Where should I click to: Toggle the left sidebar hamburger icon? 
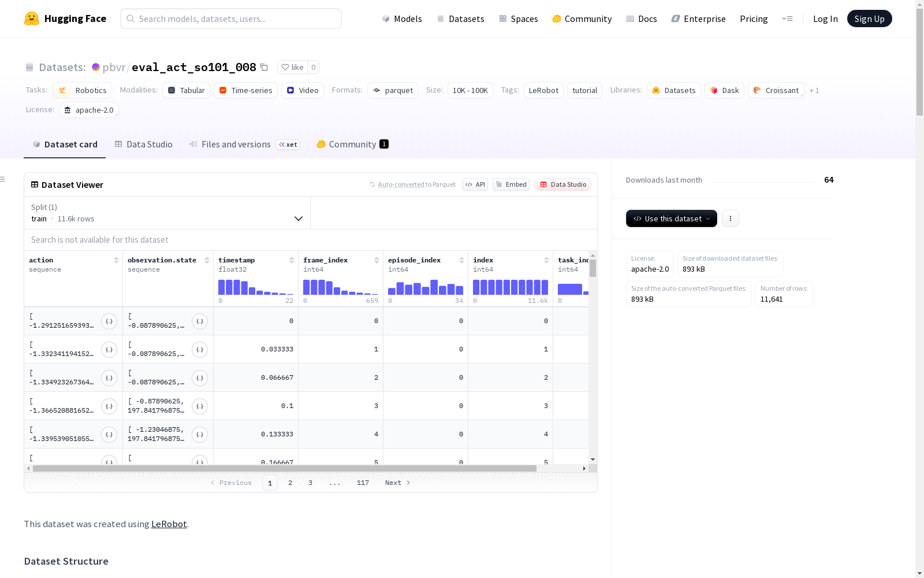(x=2, y=179)
